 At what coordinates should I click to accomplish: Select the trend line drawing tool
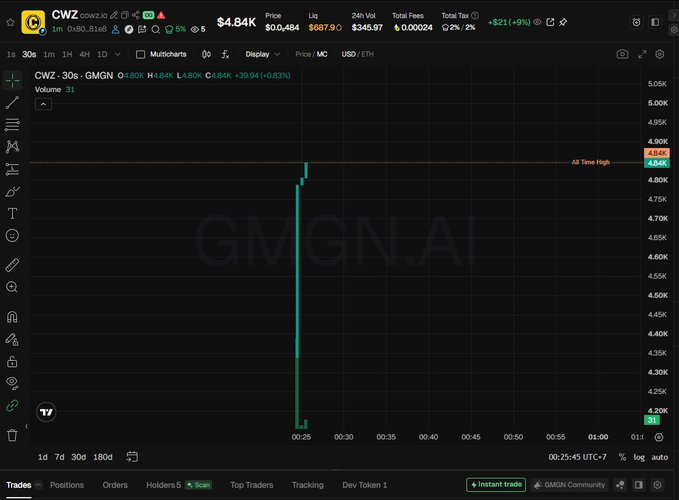point(12,103)
